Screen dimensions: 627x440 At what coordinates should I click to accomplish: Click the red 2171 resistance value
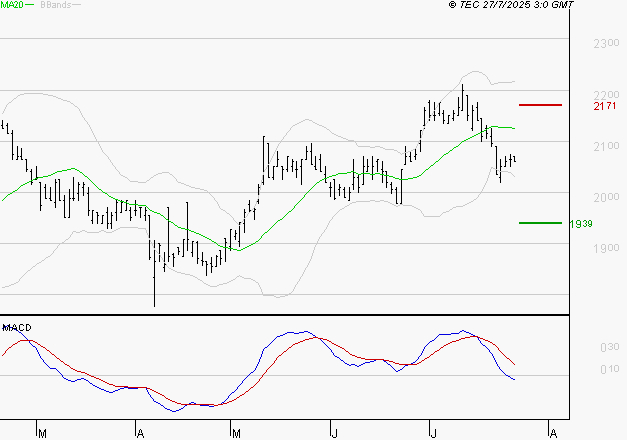pyautogui.click(x=605, y=106)
